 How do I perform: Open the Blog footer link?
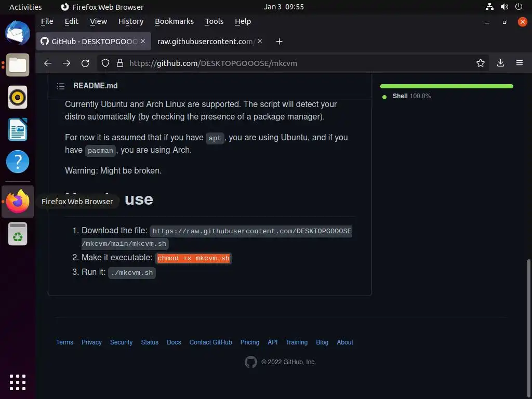tap(322, 342)
